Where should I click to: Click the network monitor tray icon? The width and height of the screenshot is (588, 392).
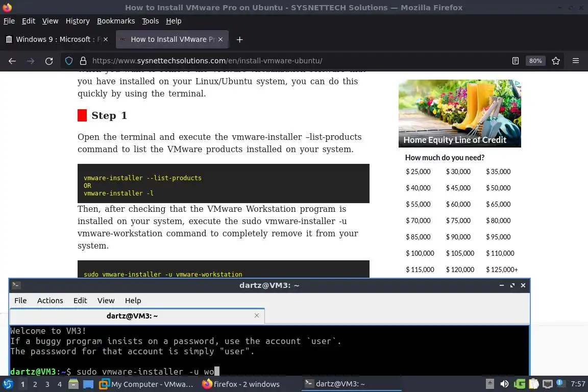coord(548,384)
